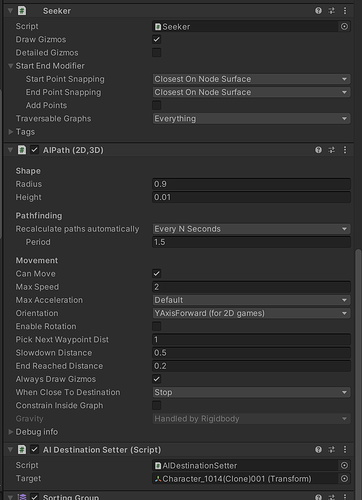362x500 pixels.
Task: Open help for the AIPath component
Action: (x=318, y=150)
